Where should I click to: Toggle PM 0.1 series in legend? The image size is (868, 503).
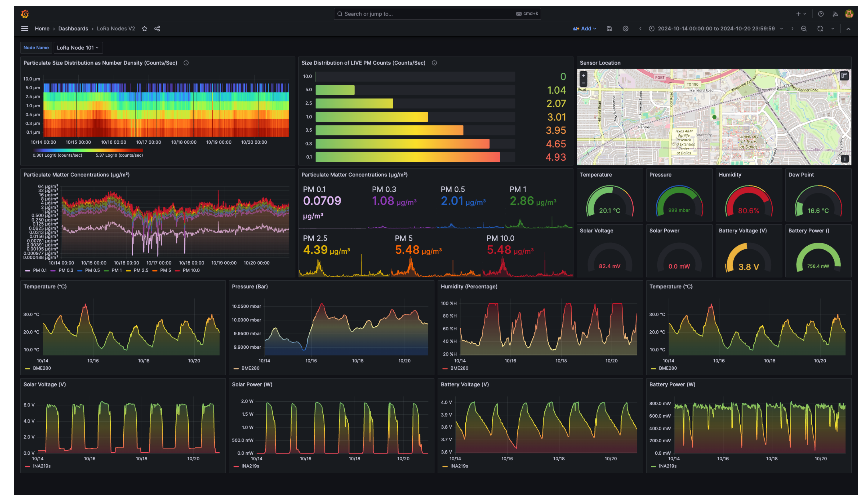pos(39,271)
